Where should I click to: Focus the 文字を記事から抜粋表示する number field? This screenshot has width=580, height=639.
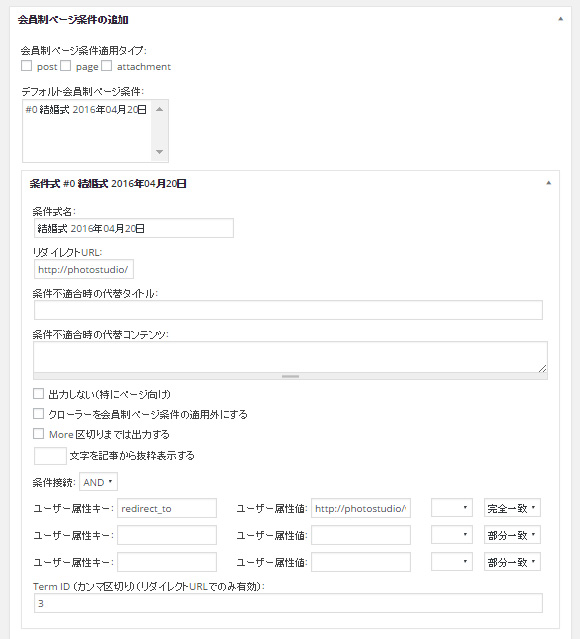pyautogui.click(x=50, y=456)
